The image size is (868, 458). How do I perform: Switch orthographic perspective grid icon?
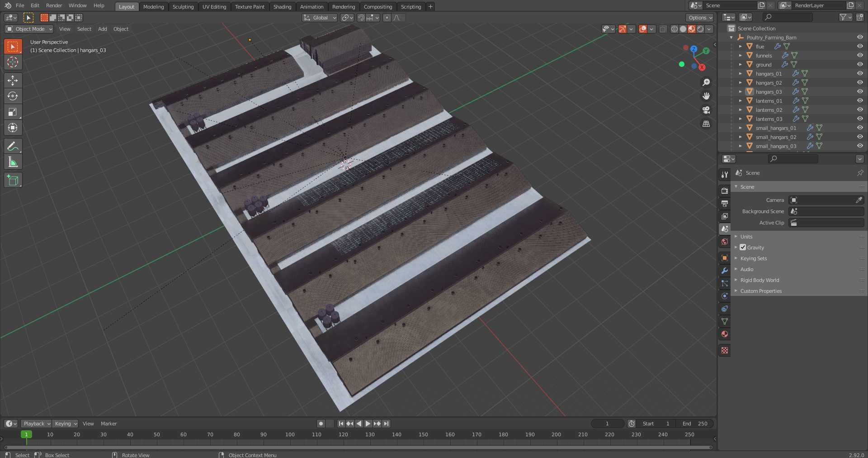706,124
